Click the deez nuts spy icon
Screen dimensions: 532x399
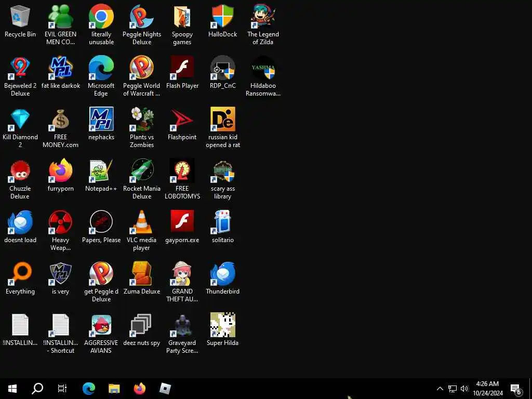pyautogui.click(x=141, y=325)
